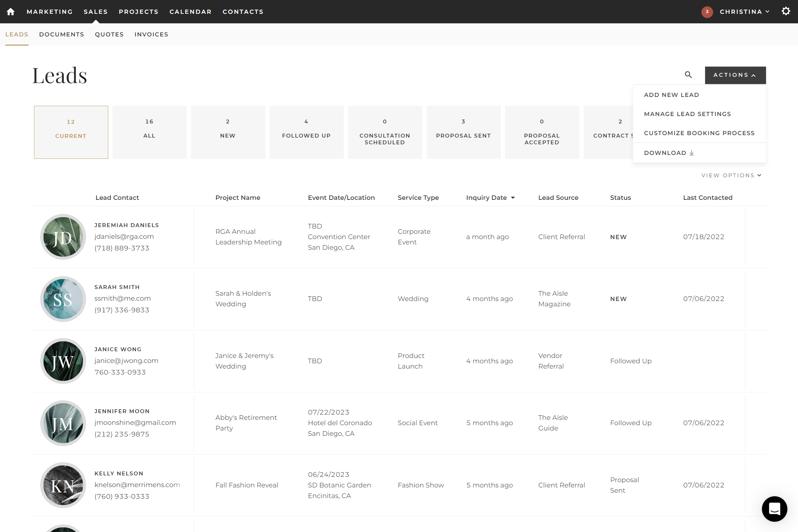Open the notification badge showing 3

coord(707,12)
